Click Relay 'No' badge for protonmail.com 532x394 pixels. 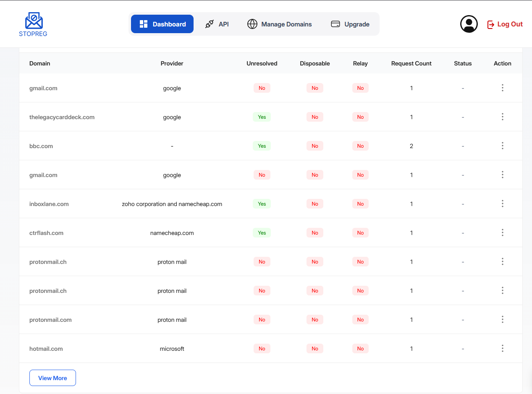tap(360, 319)
